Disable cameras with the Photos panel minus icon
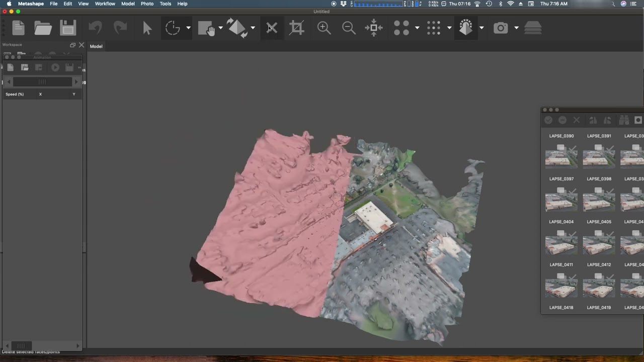644x362 pixels. (x=562, y=120)
